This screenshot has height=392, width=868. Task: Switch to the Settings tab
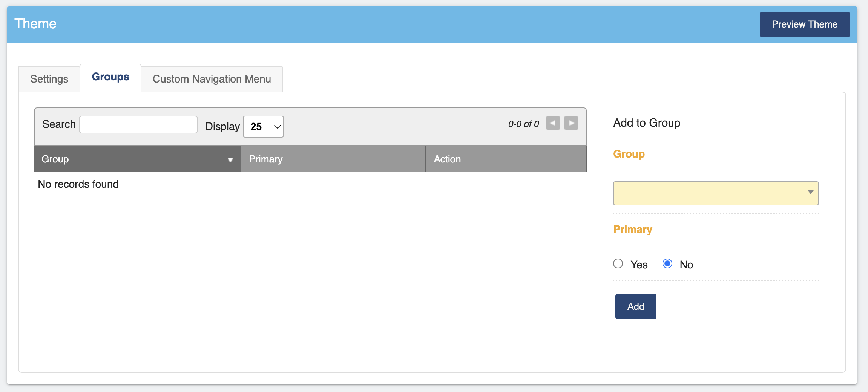click(x=49, y=79)
